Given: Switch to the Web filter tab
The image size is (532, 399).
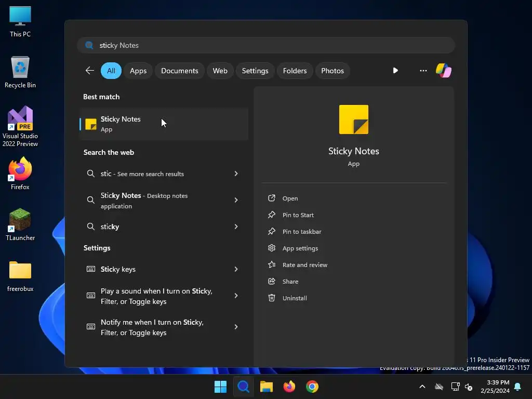Looking at the screenshot, I should point(220,71).
